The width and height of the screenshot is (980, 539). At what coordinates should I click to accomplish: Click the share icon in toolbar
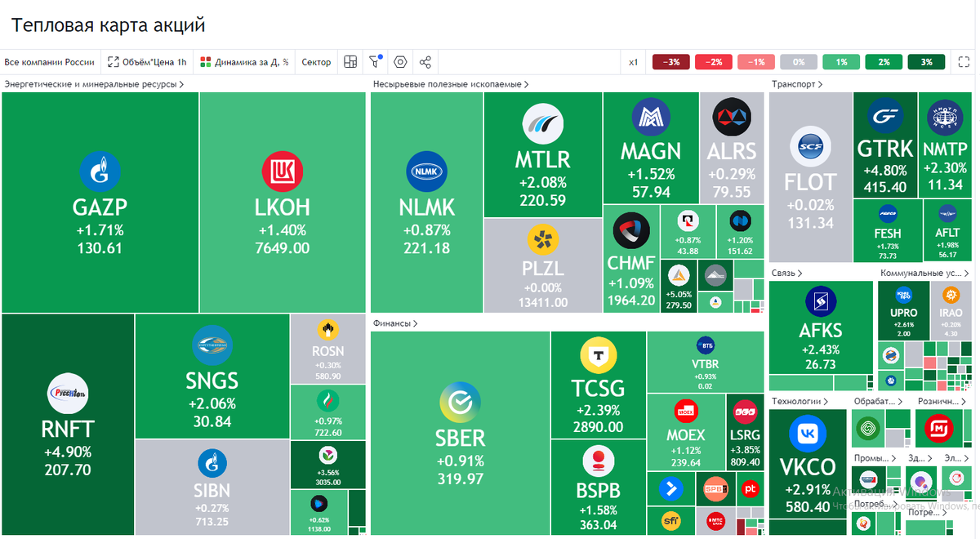[425, 62]
